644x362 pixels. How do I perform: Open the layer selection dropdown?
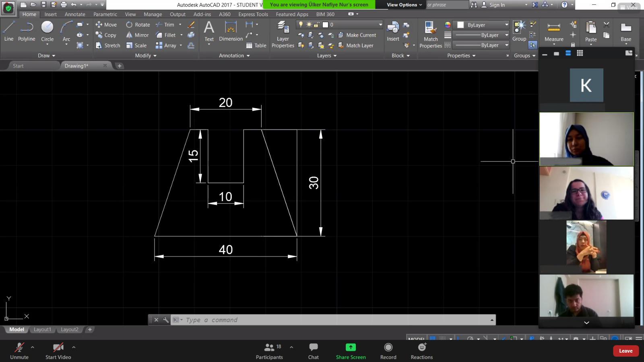pyautogui.click(x=340, y=25)
